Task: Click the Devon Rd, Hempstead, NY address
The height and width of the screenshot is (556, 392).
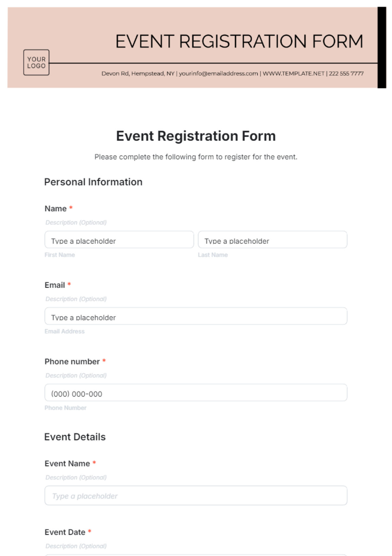Action: pos(138,74)
